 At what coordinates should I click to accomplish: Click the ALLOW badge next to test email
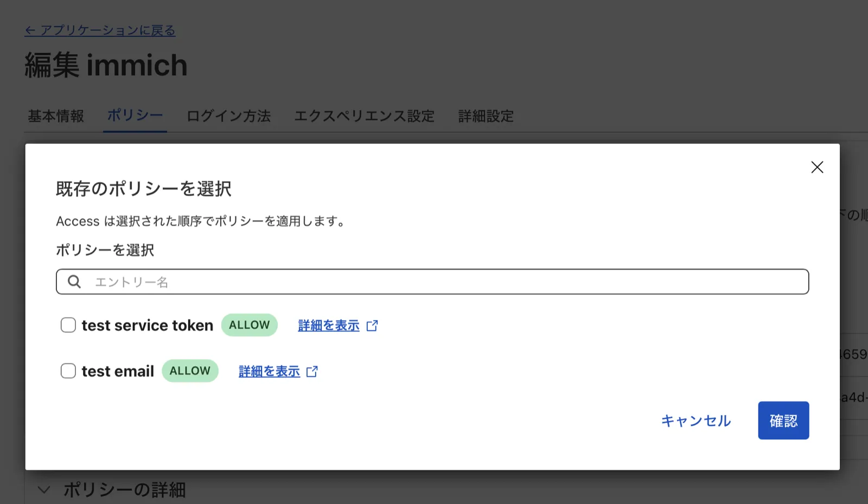pos(189,371)
